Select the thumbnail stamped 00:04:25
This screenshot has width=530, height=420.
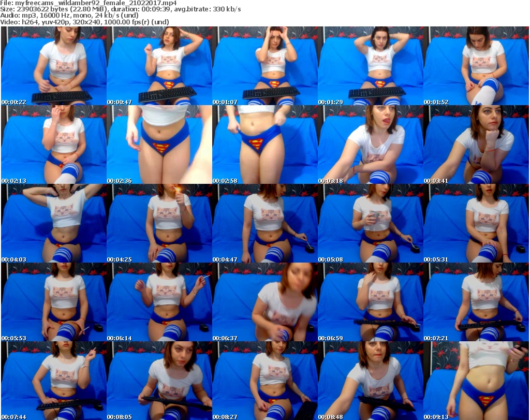(x=159, y=223)
